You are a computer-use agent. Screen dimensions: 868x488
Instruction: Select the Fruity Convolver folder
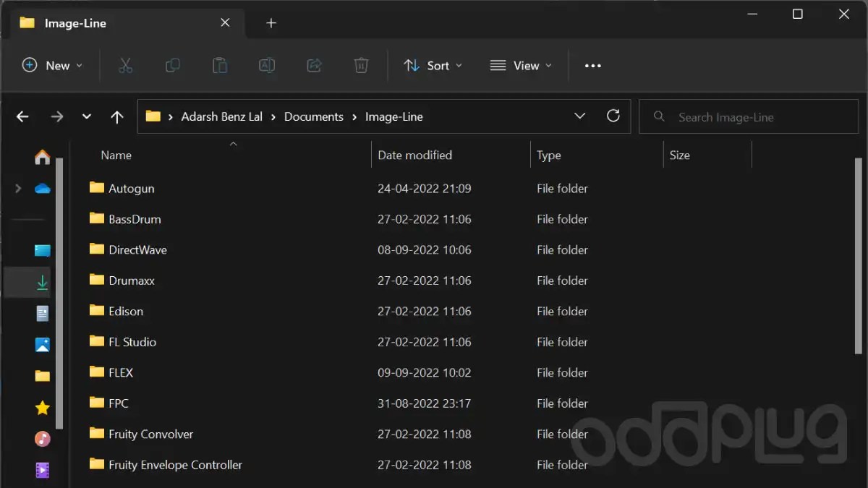coord(150,434)
